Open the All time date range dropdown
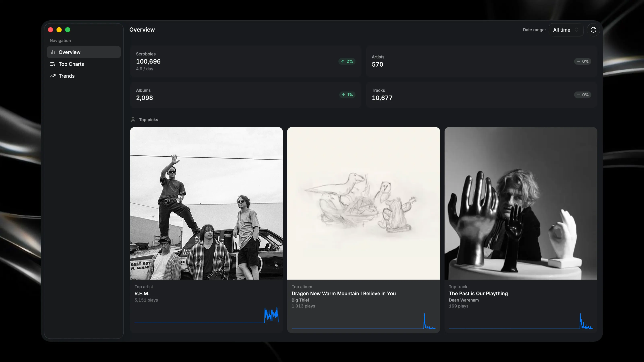644x362 pixels. (566, 30)
